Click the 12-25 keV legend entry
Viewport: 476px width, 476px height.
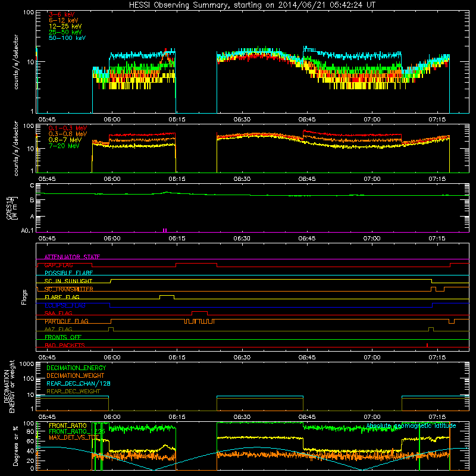(x=65, y=26)
